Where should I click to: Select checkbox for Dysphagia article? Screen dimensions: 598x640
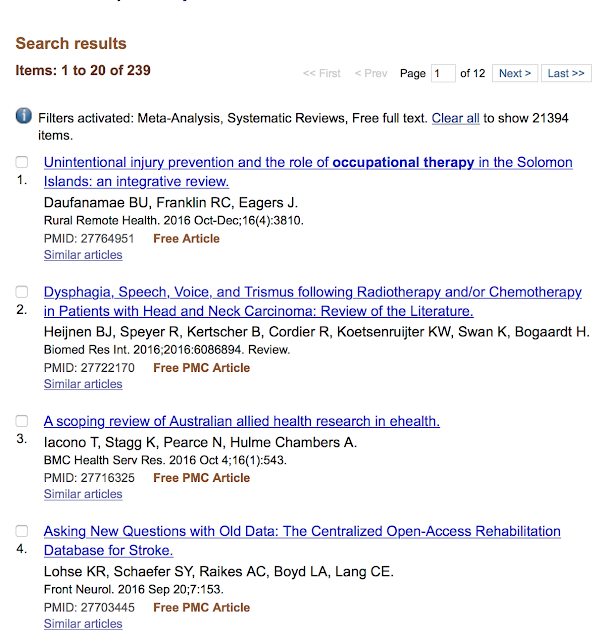(x=22, y=292)
